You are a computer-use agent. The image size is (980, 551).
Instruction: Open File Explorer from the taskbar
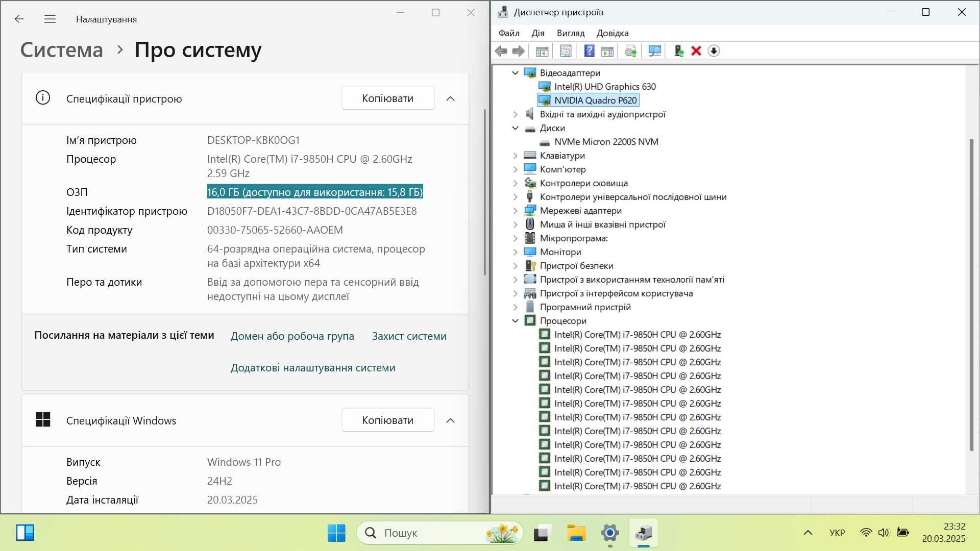click(x=576, y=533)
